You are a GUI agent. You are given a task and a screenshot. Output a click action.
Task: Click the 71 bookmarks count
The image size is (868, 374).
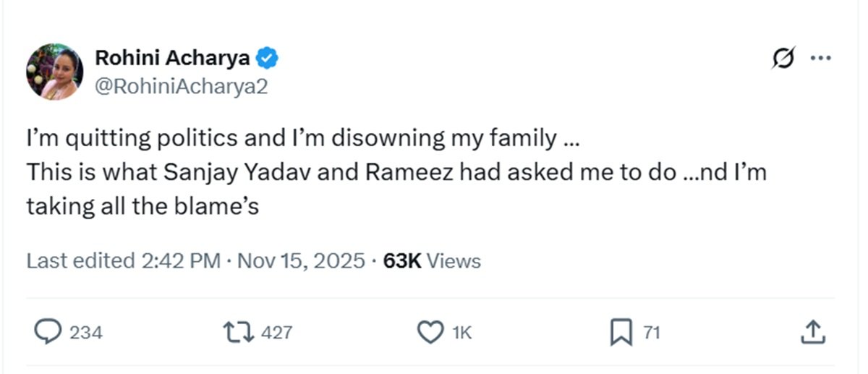pos(651,333)
